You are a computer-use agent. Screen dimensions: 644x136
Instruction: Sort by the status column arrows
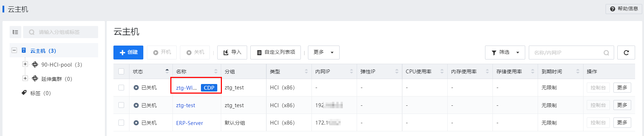coord(167,72)
